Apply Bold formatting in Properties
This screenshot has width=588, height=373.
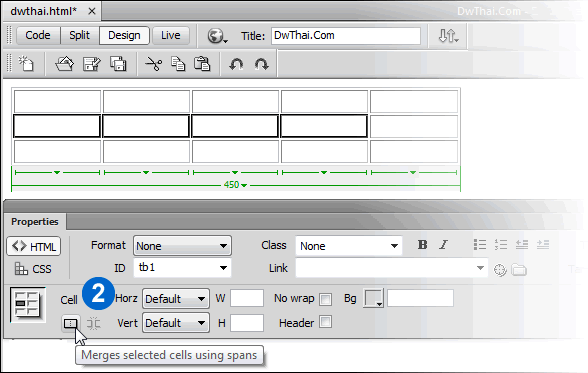click(x=422, y=245)
